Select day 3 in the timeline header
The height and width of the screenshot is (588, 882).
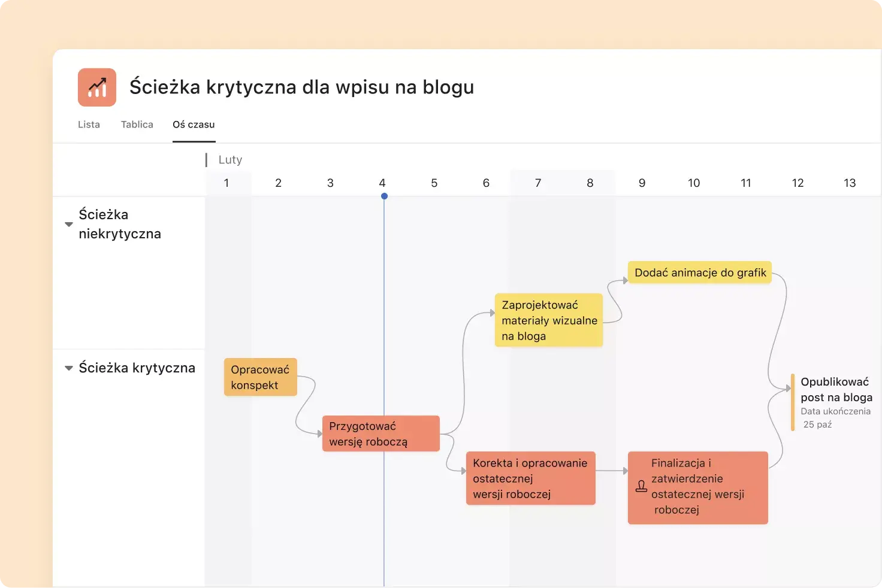coord(330,183)
